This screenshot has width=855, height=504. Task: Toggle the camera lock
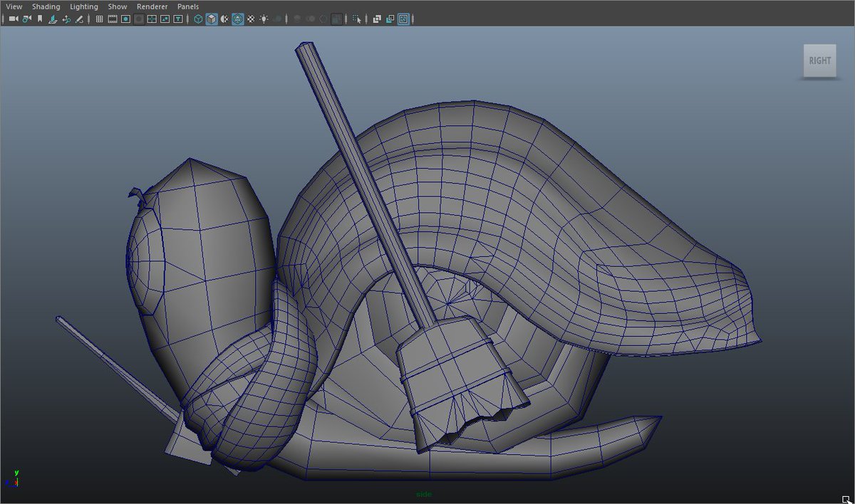25,19
